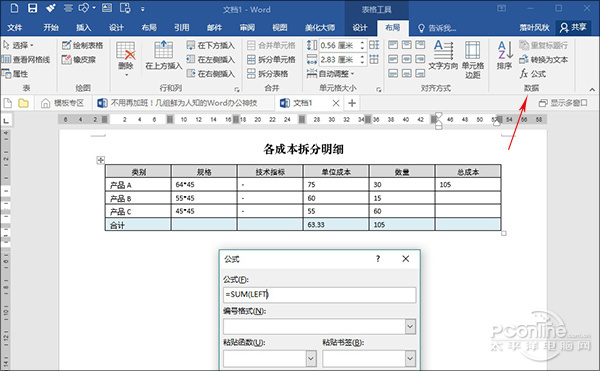Click Text Direction 文字方向 icon
Screen dimensions: 600x371
click(x=443, y=55)
